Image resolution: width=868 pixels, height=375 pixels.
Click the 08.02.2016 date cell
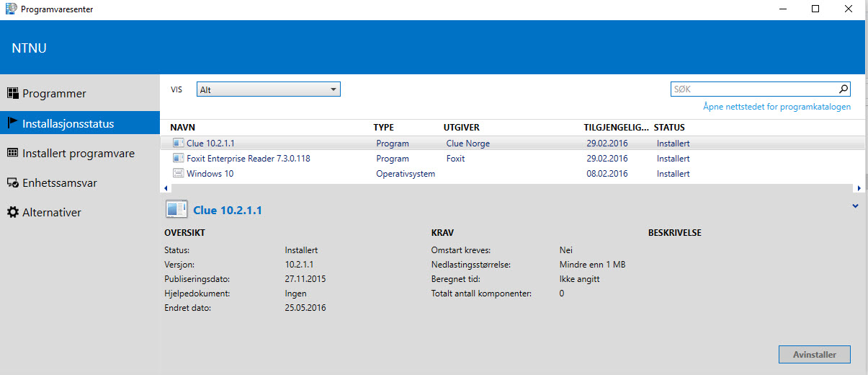607,174
